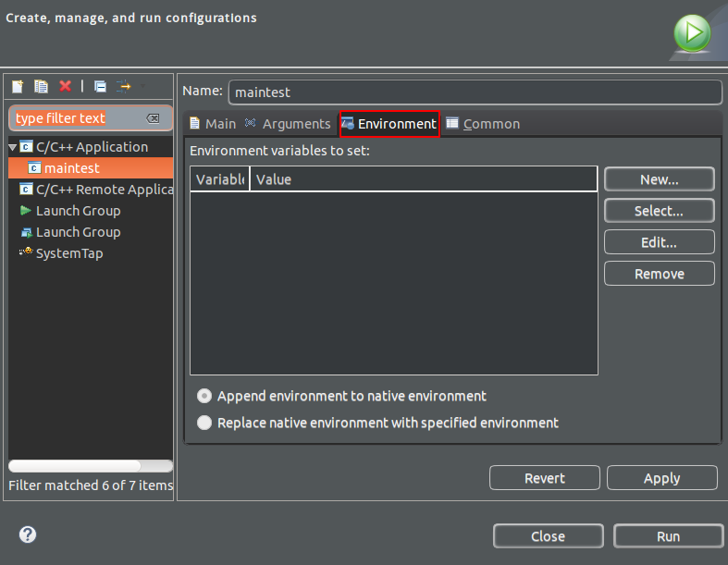Select Append environment to native environment
The height and width of the screenshot is (565, 728).
pos(341,396)
